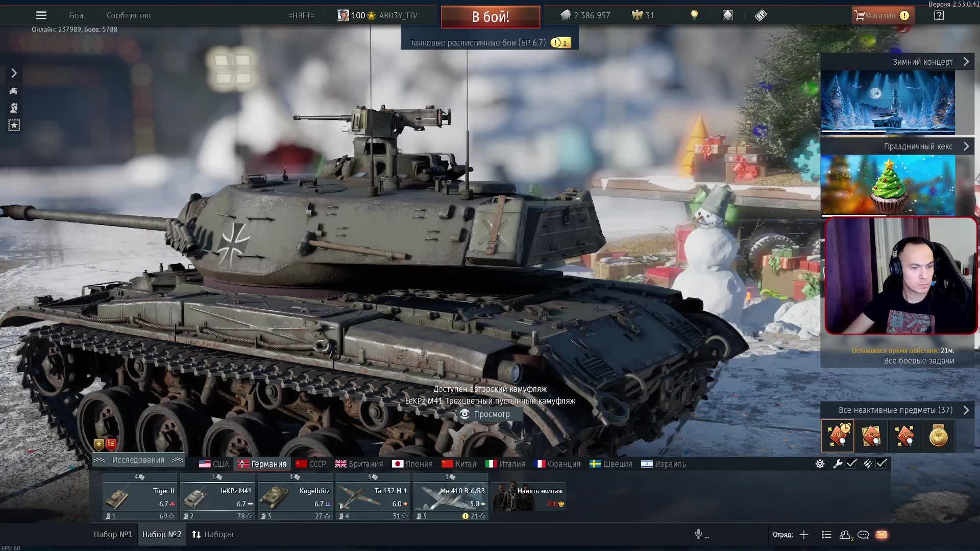Expand the Исследования research panel
Screen dimensions: 980x551
coord(138,460)
